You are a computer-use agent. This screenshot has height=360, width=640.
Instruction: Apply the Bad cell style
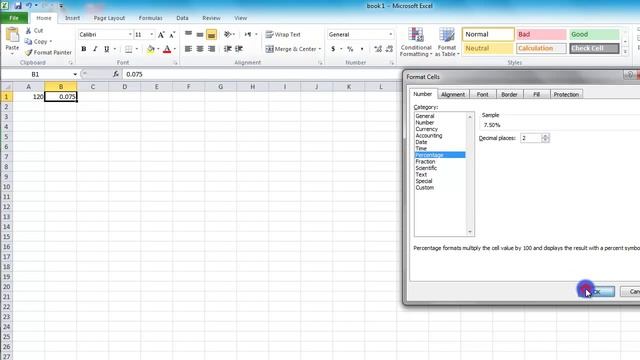[541, 35]
